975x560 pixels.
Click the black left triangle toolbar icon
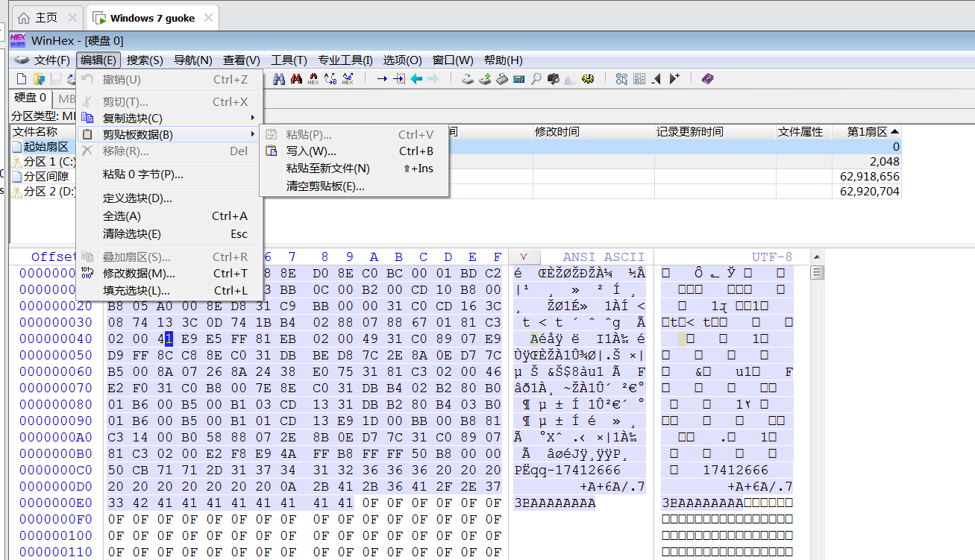[x=656, y=78]
